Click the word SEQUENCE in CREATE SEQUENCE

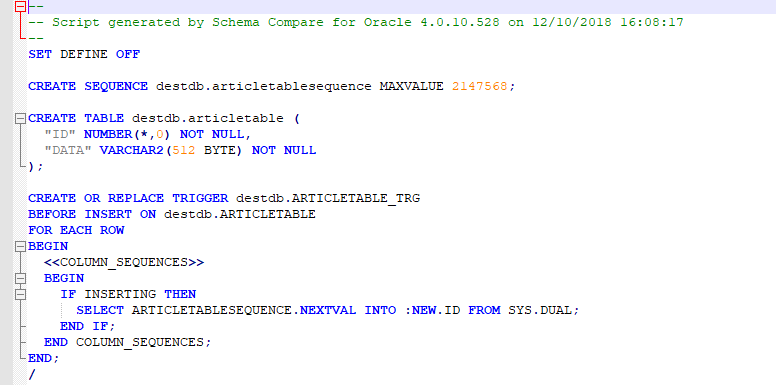[116, 87]
